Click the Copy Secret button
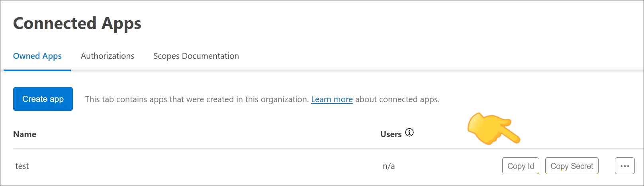 pos(572,166)
